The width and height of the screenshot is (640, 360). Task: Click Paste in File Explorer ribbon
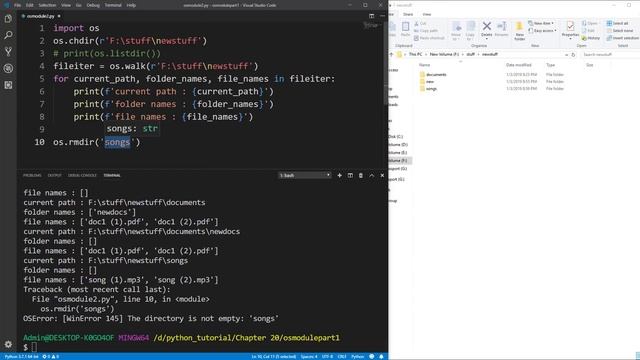click(x=405, y=29)
